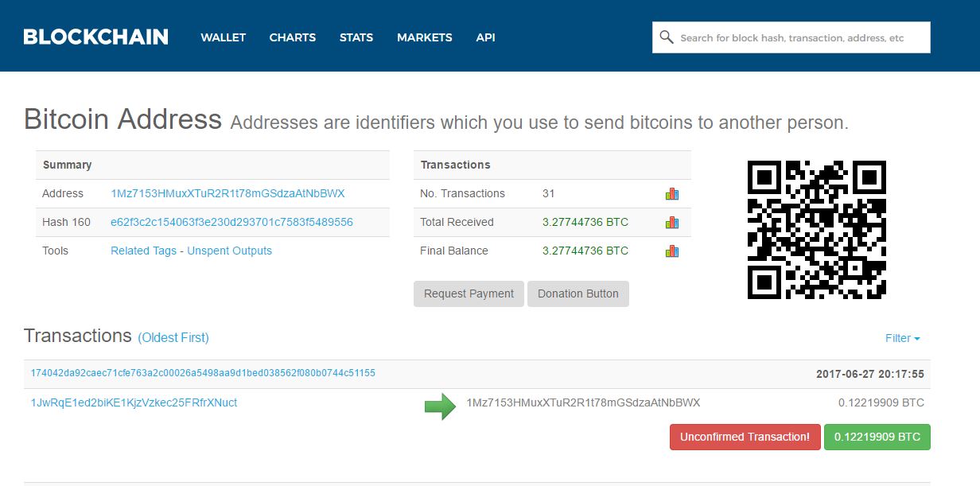Image resolution: width=980 pixels, height=486 pixels.
Task: Open chart icon for Total Received row
Action: [x=672, y=222]
